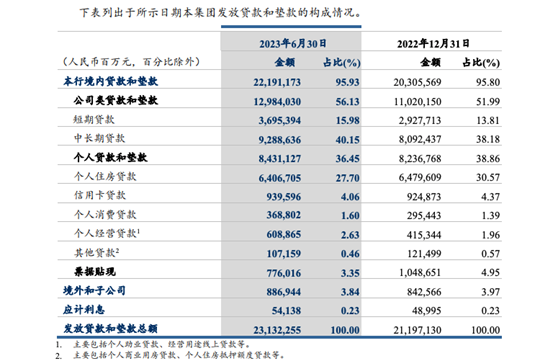Select the 个人贷款和垫款 row label
553x361 pixels.
coord(110,157)
